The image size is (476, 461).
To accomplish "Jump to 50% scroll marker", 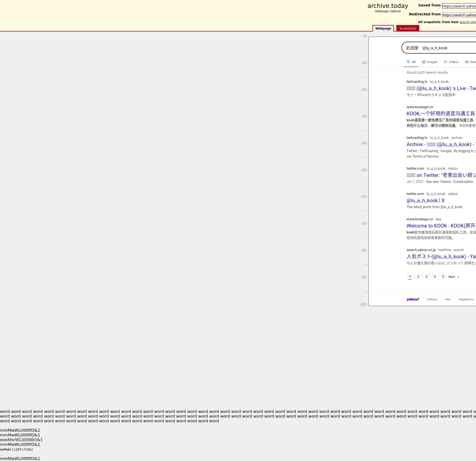I will 364,170.
